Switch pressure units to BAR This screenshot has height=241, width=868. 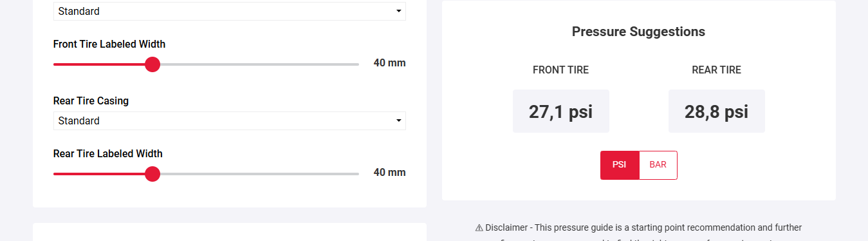coord(658,165)
